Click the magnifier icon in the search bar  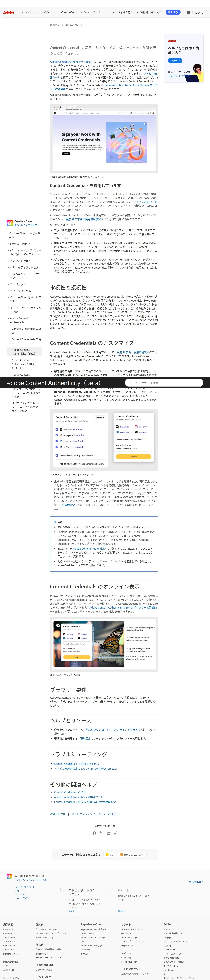click(x=130, y=383)
